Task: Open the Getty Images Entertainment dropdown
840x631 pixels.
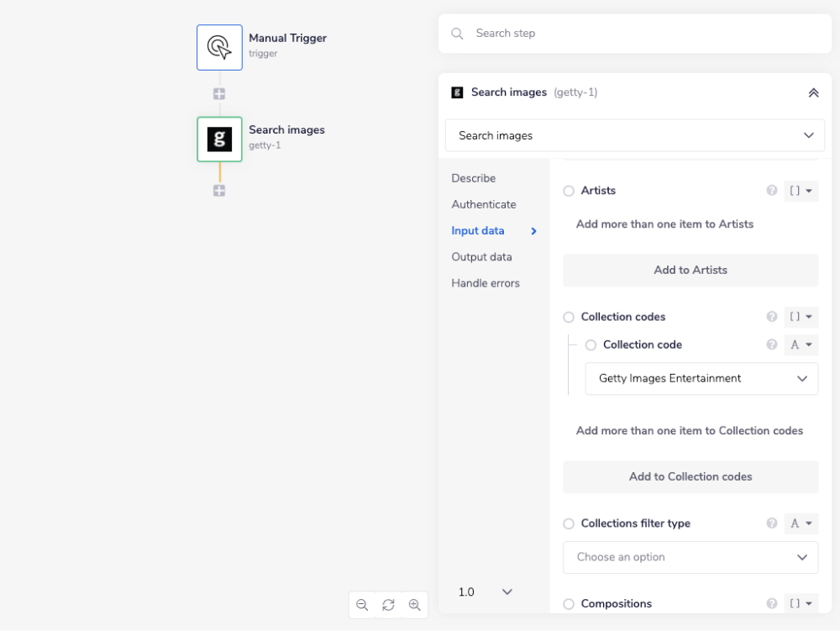Action: (x=701, y=379)
